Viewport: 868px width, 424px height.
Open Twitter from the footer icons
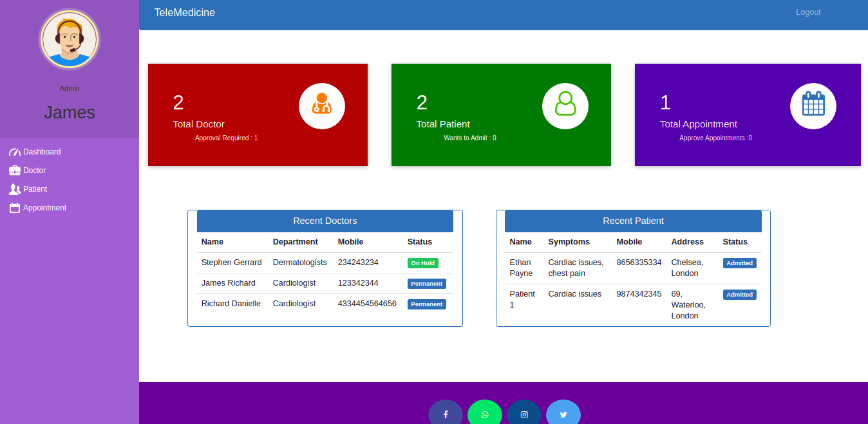[x=563, y=414]
